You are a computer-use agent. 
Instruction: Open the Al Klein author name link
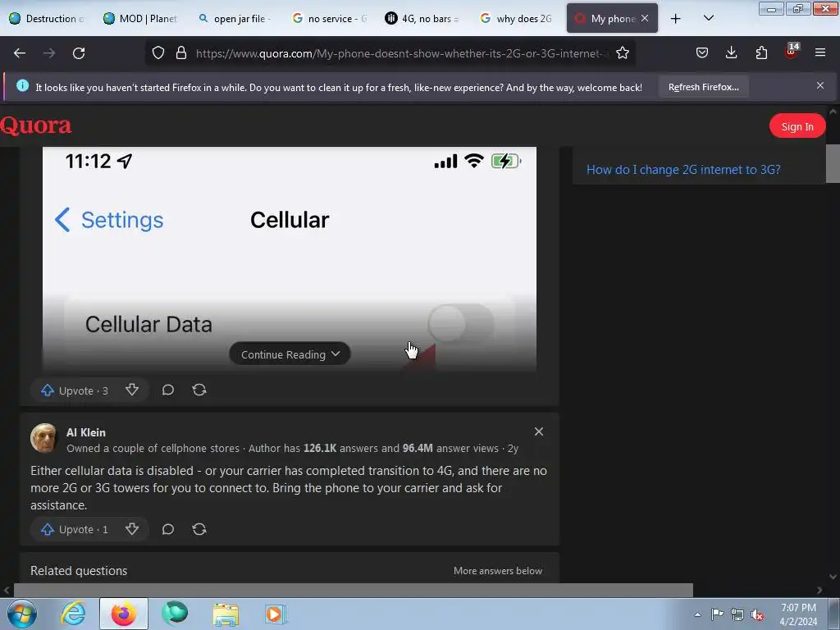(85, 432)
